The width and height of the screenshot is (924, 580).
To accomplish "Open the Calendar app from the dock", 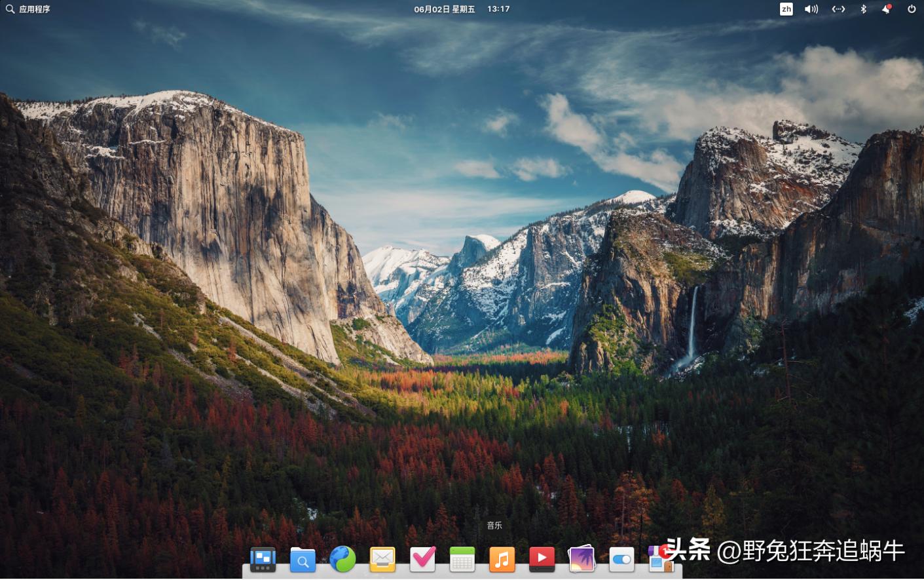I will click(462, 559).
